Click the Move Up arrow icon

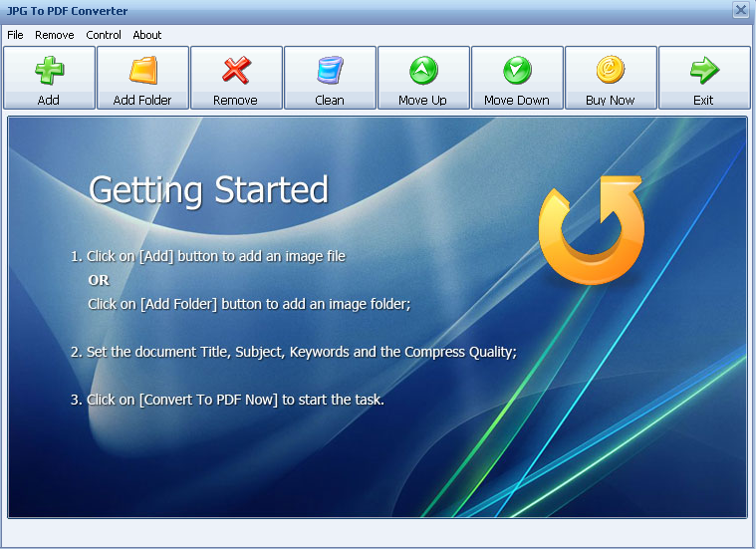(x=423, y=71)
